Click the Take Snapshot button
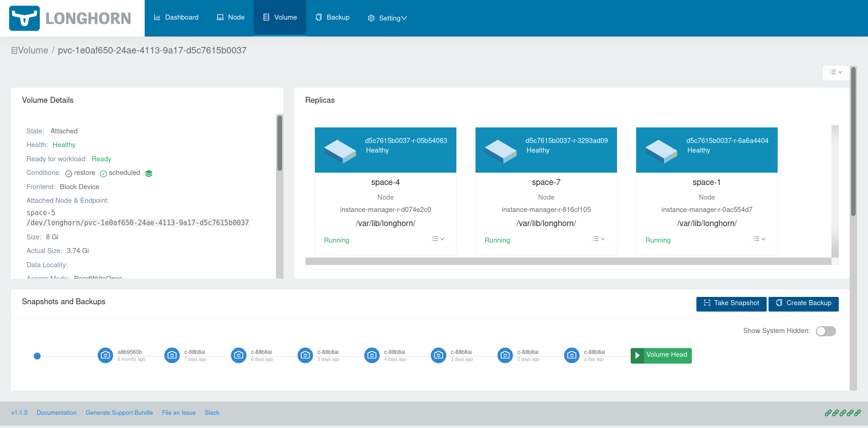 pos(731,303)
